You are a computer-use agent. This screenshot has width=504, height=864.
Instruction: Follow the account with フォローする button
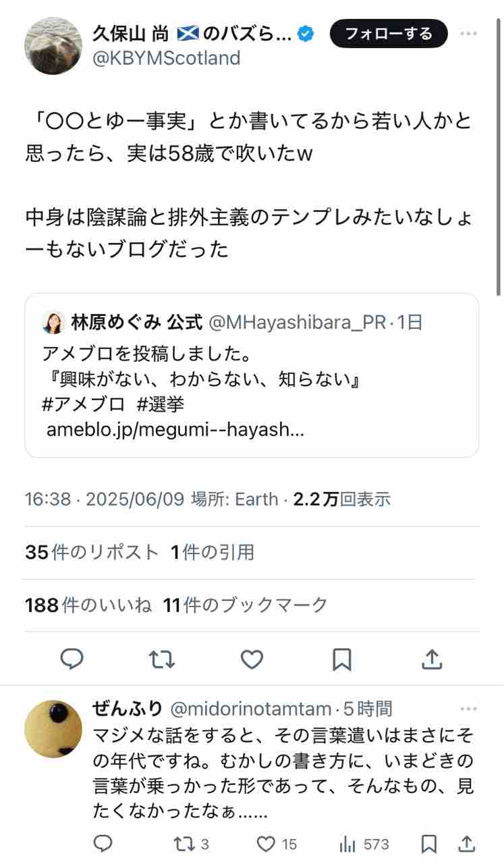389,34
